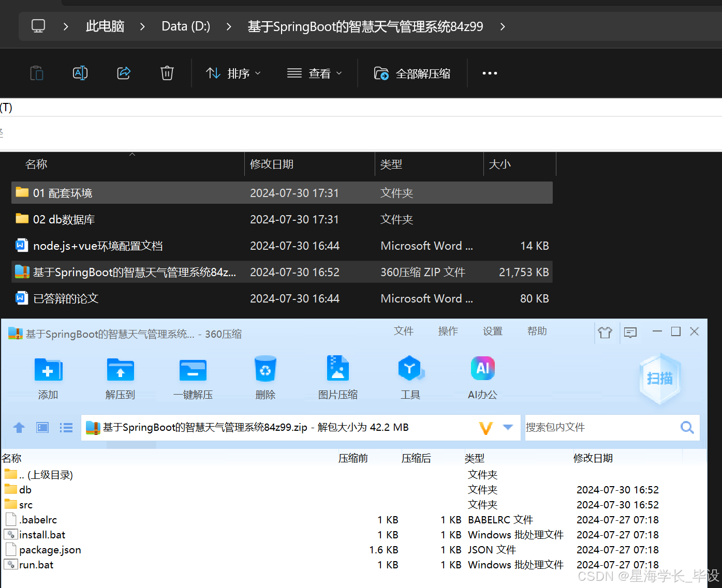Open 设置 menu in 360压缩

(x=493, y=331)
